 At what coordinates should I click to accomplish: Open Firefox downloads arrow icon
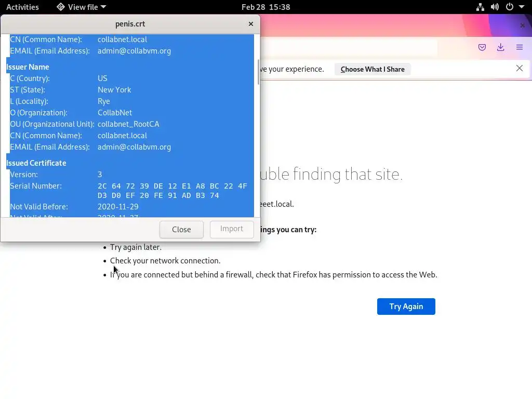point(500,47)
